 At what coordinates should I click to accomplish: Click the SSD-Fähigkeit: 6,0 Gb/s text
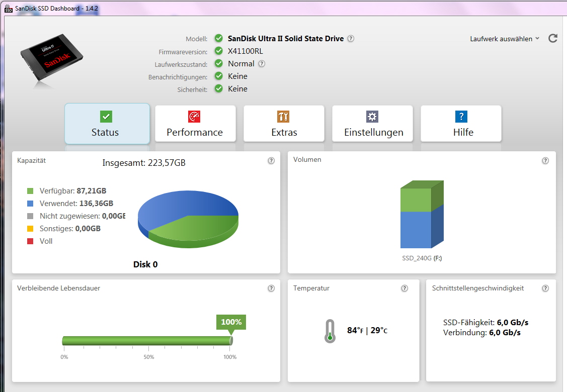(x=485, y=323)
